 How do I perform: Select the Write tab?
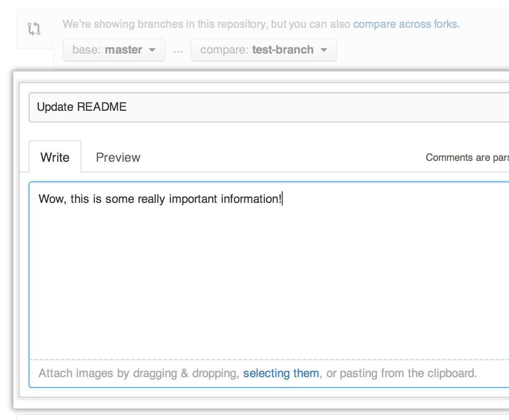[55, 157]
